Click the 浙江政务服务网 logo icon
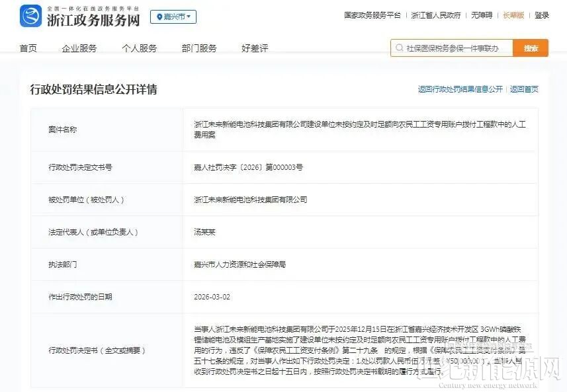Viewport: 567px width, 392px height. click(30, 16)
